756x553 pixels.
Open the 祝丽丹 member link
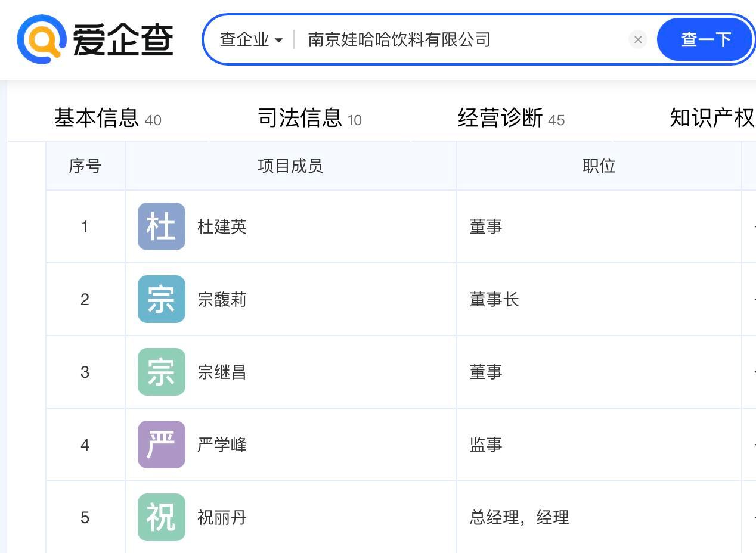tap(222, 517)
